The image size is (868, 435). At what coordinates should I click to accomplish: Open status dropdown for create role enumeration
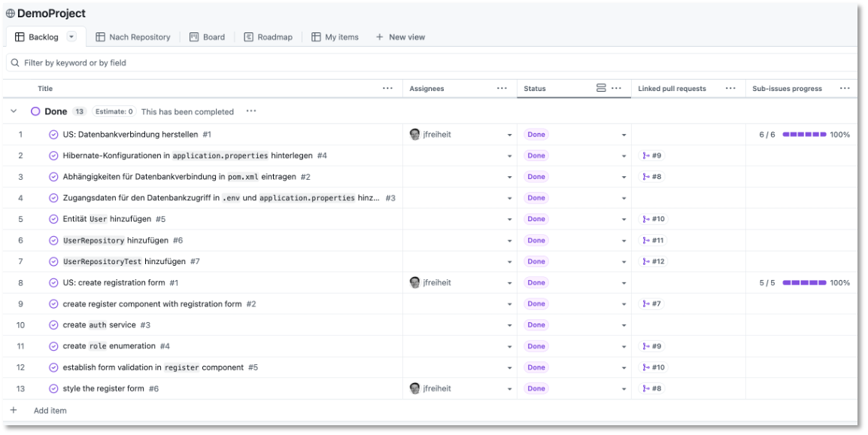pos(624,347)
